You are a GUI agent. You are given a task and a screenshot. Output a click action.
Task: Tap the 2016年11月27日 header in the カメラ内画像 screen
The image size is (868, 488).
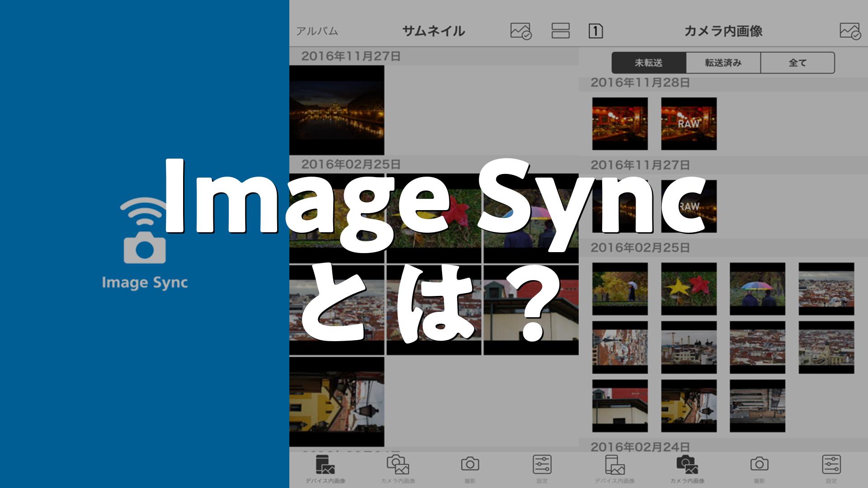[x=640, y=165]
